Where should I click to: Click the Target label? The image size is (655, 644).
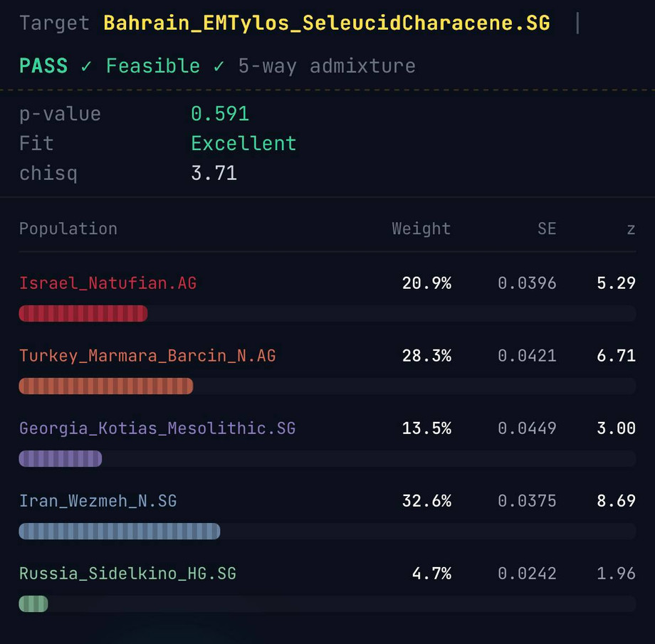coord(54,23)
